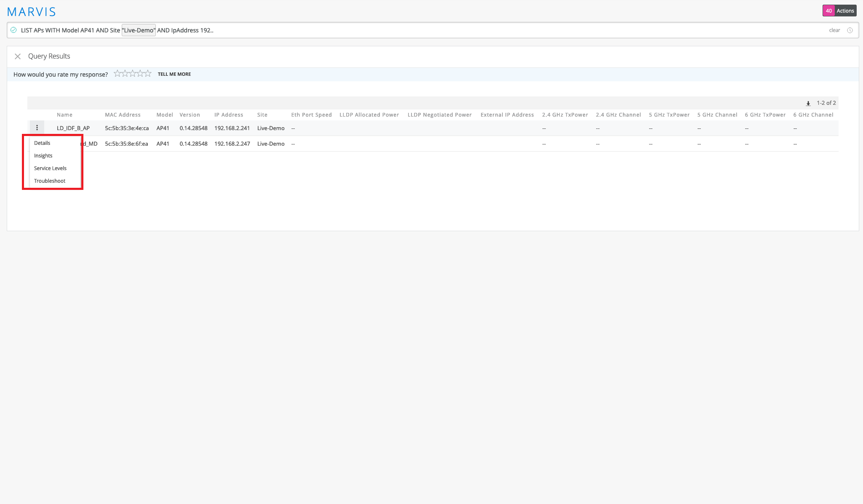Viewport: 863px width, 504px height.
Task: Clear the Marvis query
Action: click(834, 30)
